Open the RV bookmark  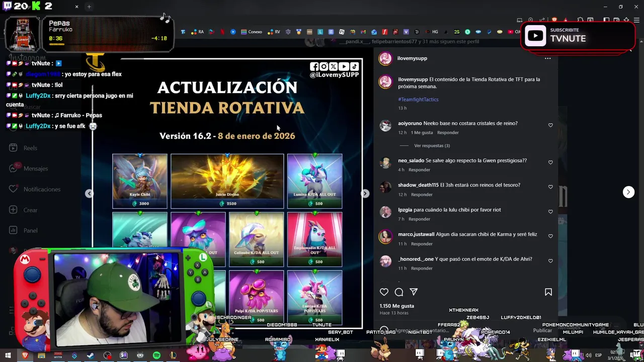(274, 32)
